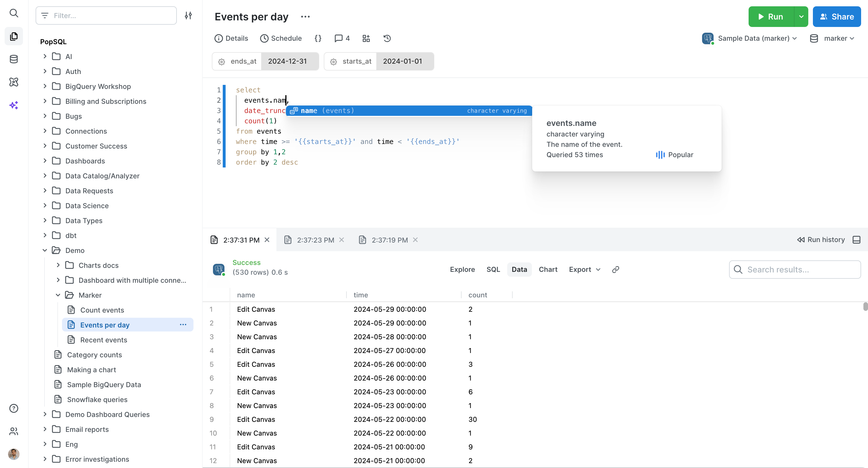The image size is (868, 468).
Task: Open the comments icon showing 4
Action: pos(342,38)
